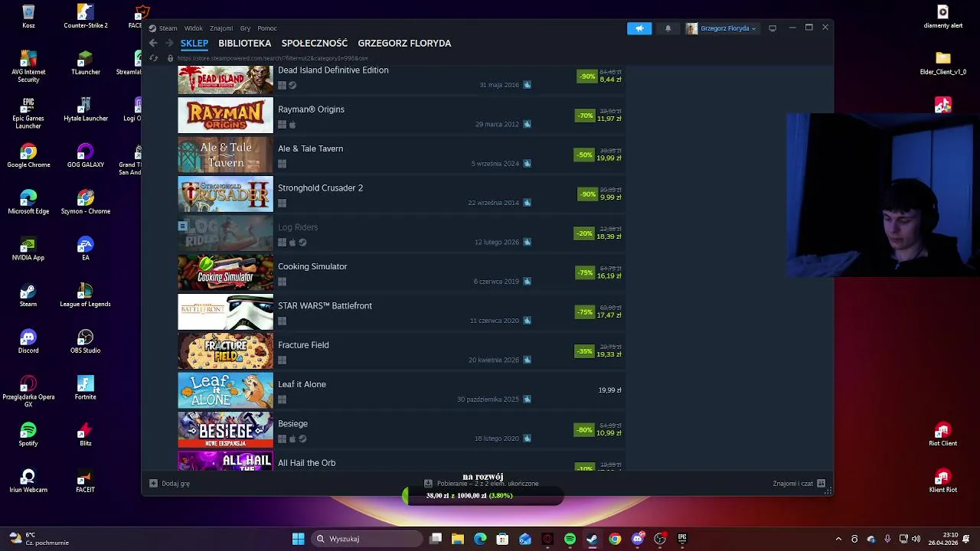The image size is (980, 551).
Task: Open Counter-Strike 2 desktop shortcut
Action: (x=85, y=16)
